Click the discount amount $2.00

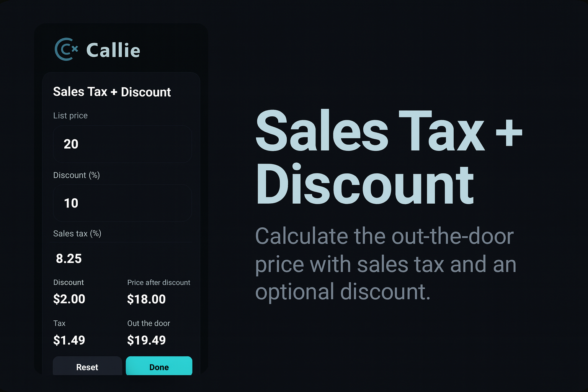click(69, 299)
